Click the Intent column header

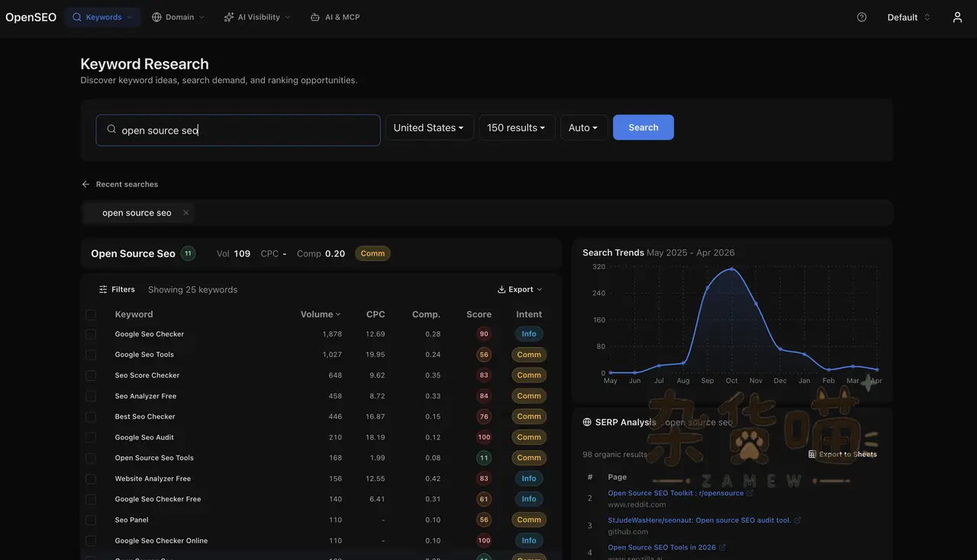(x=529, y=314)
